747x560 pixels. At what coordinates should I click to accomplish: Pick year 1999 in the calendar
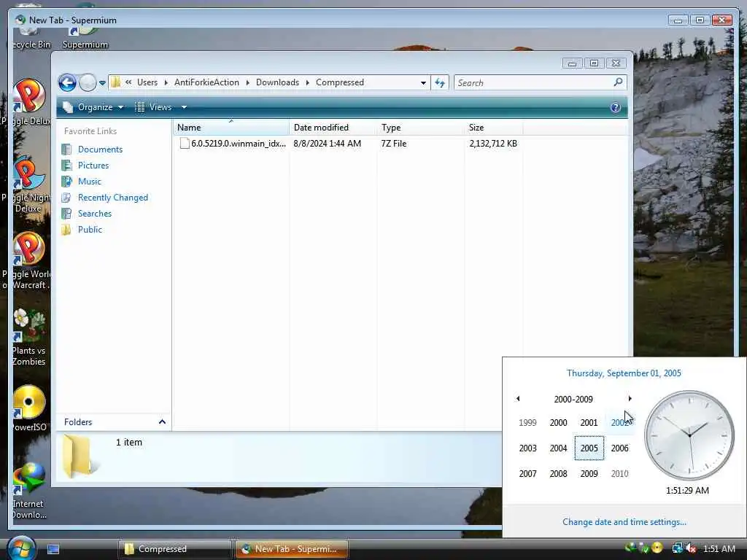(x=528, y=422)
